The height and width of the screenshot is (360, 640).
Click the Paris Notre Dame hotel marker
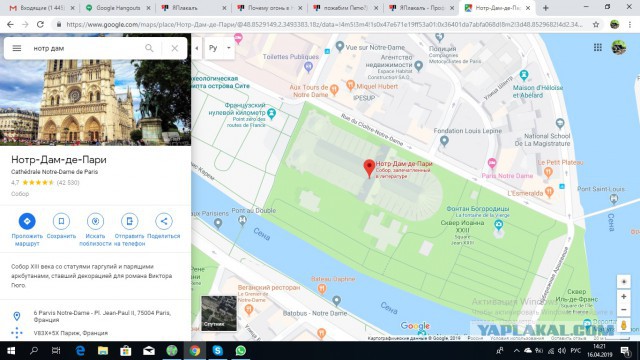pyautogui.click(x=492, y=163)
